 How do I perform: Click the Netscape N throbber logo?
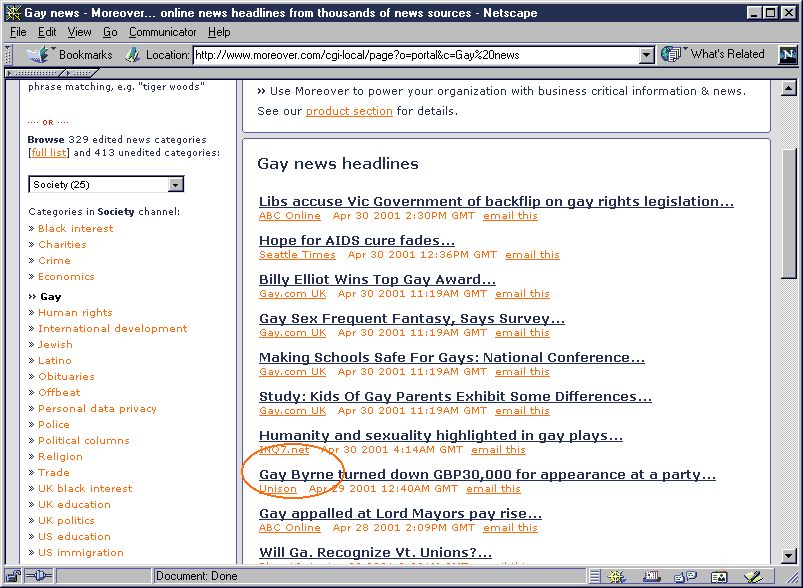tap(788, 54)
